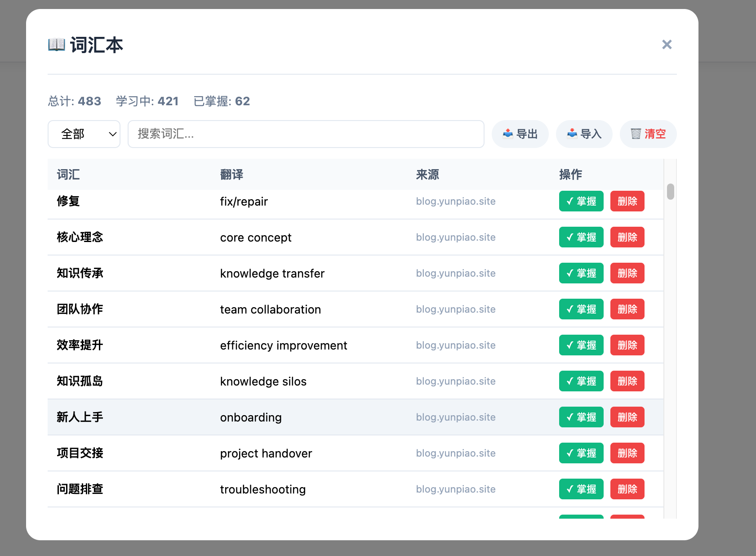Image resolution: width=756 pixels, height=556 pixels.
Task: Delete the knowledge silos entry
Action: (x=627, y=381)
